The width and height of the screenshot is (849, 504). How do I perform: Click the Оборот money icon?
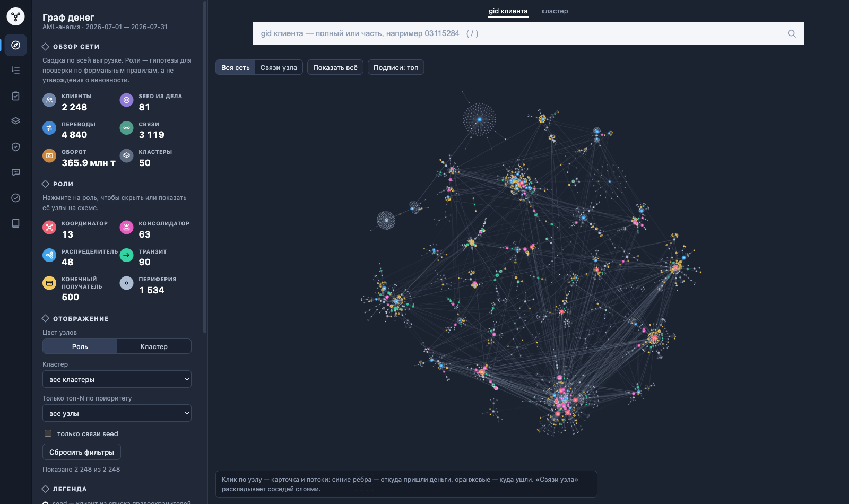[49, 155]
